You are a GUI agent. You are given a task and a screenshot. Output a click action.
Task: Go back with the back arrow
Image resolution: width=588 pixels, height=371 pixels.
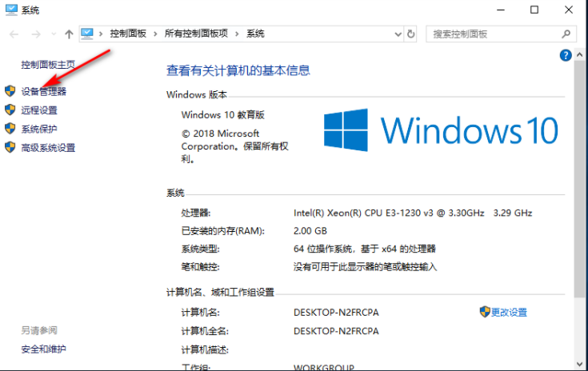14,34
